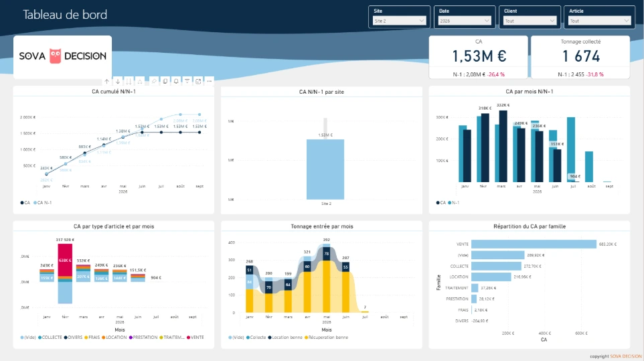This screenshot has width=644, height=361.
Task: Copy the visual as image icon
Action: point(165,81)
